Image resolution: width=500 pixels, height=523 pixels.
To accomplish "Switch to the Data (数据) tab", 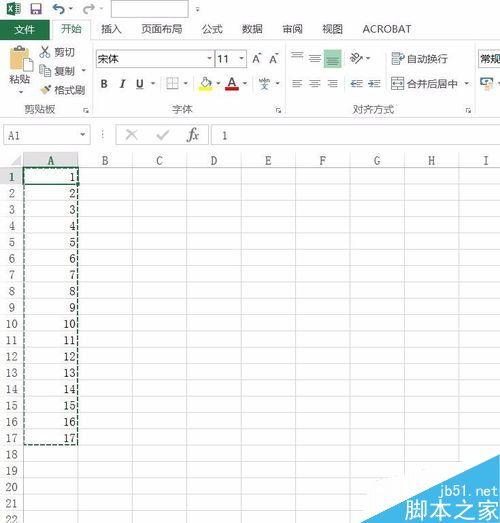I will point(252,29).
